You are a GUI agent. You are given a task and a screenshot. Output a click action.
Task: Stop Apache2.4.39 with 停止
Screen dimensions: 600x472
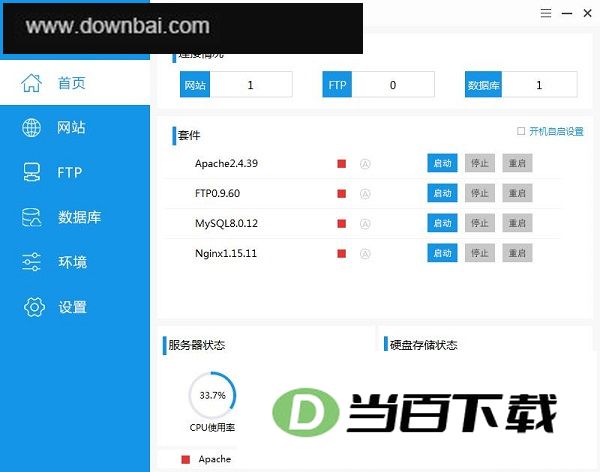point(480,163)
